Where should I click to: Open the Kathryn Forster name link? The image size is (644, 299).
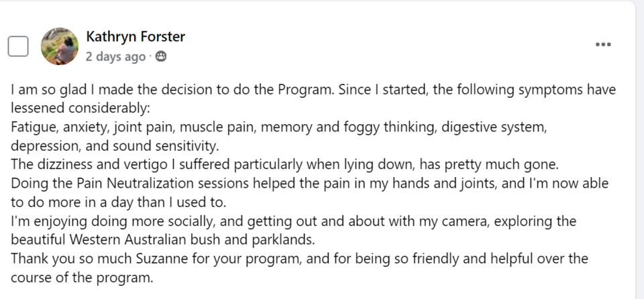136,37
